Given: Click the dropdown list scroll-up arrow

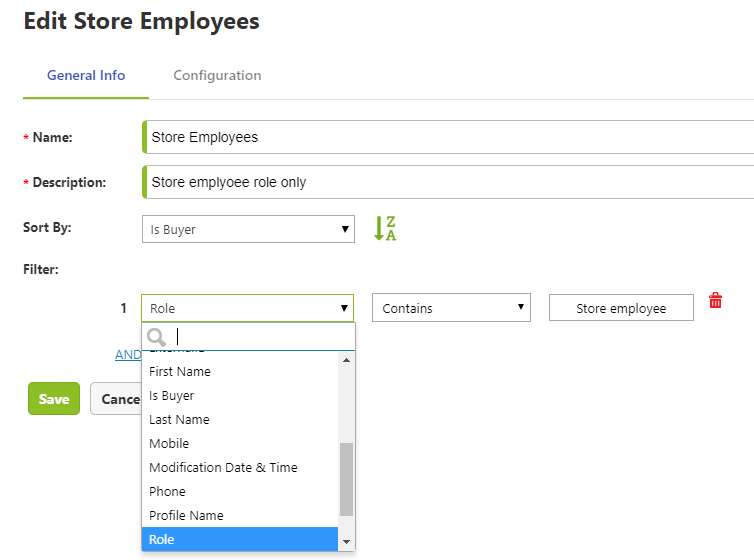Looking at the screenshot, I should [346, 360].
